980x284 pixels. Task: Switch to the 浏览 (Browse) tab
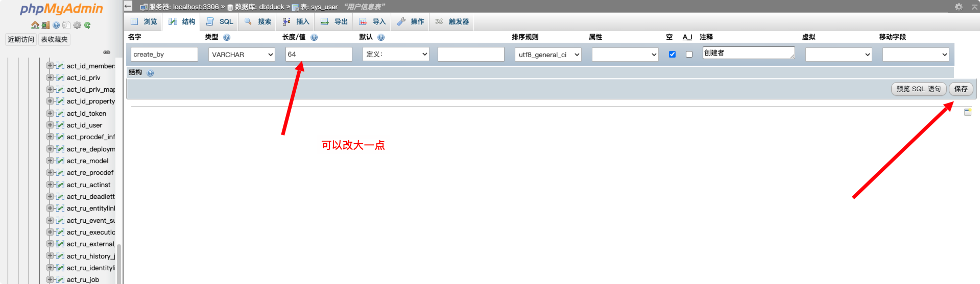tap(144, 21)
